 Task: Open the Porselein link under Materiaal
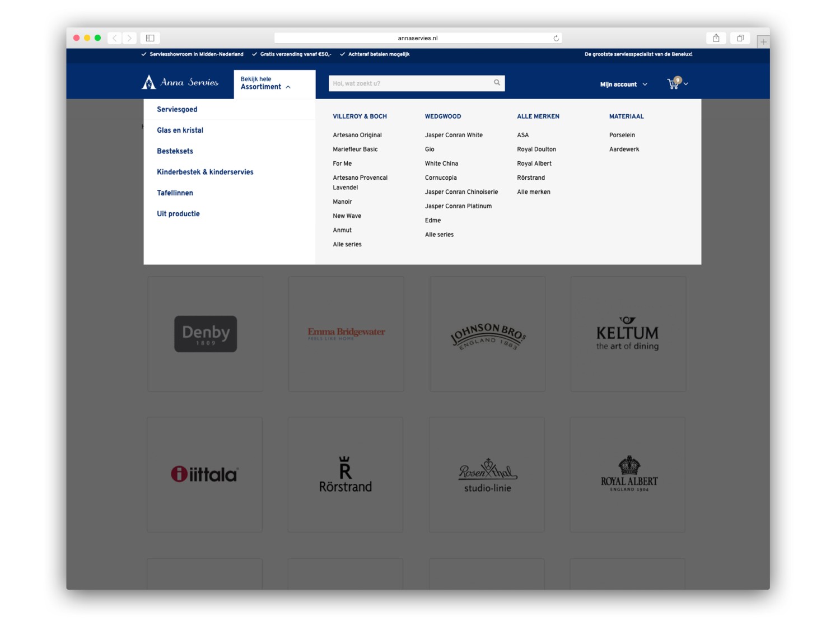(x=622, y=135)
